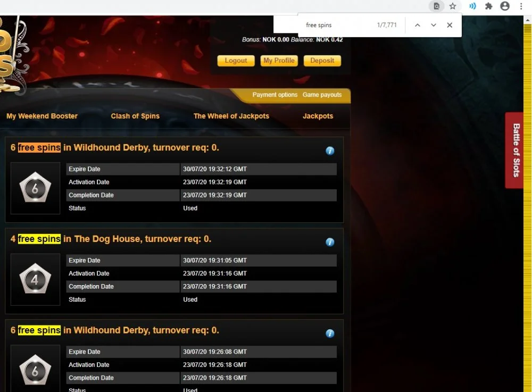Open The Wheel of Jackpots menu
This screenshot has width=532, height=392.
point(231,116)
